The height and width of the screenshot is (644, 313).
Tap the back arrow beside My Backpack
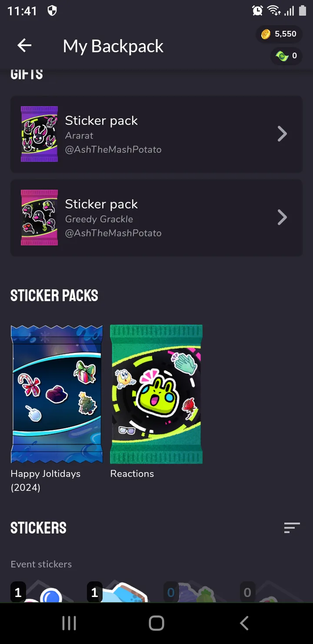[x=24, y=45]
